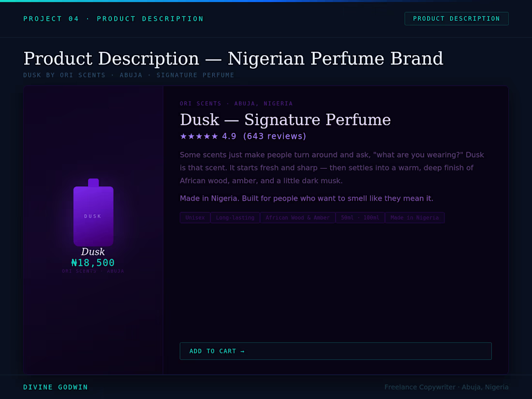Click 'ORI SCENTS · ABUJA, NIGERIA' brand line
Image resolution: width=532 pixels, height=399 pixels.
point(236,103)
